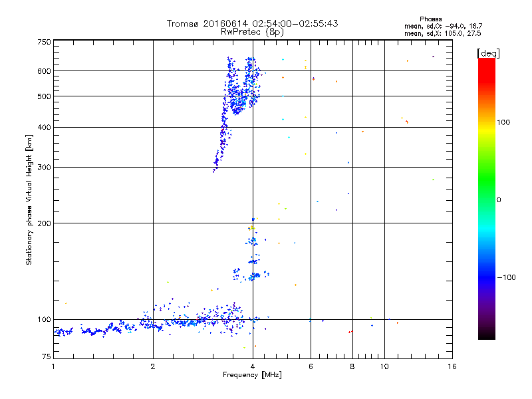Image resolution: width=532 pixels, height=399 pixels.
Task: Click the x-axis tick label '10'
Action: (x=384, y=366)
